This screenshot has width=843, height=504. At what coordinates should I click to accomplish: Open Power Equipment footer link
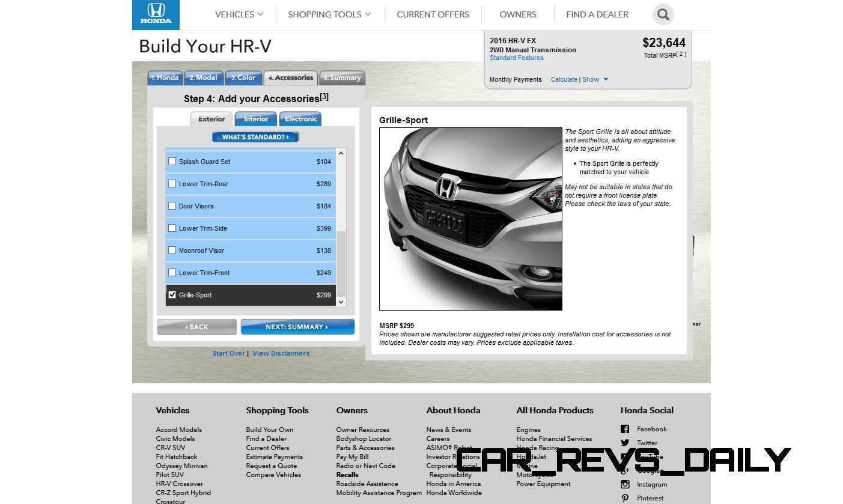click(544, 484)
